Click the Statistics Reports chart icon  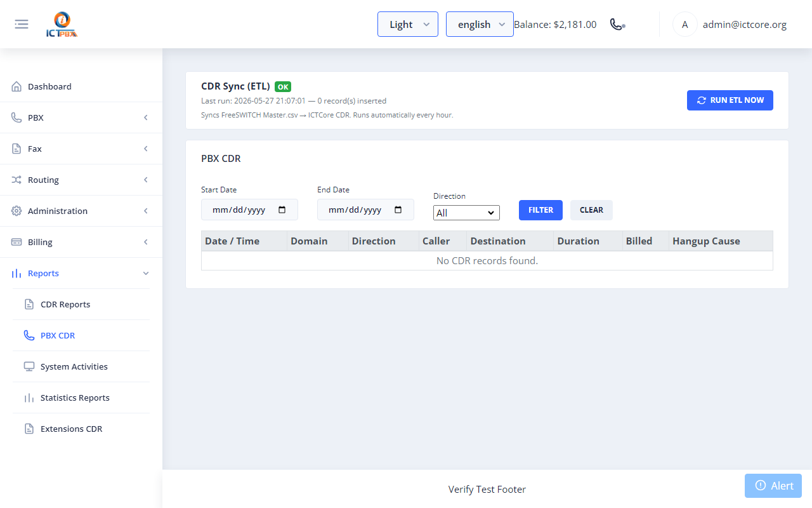coord(29,398)
